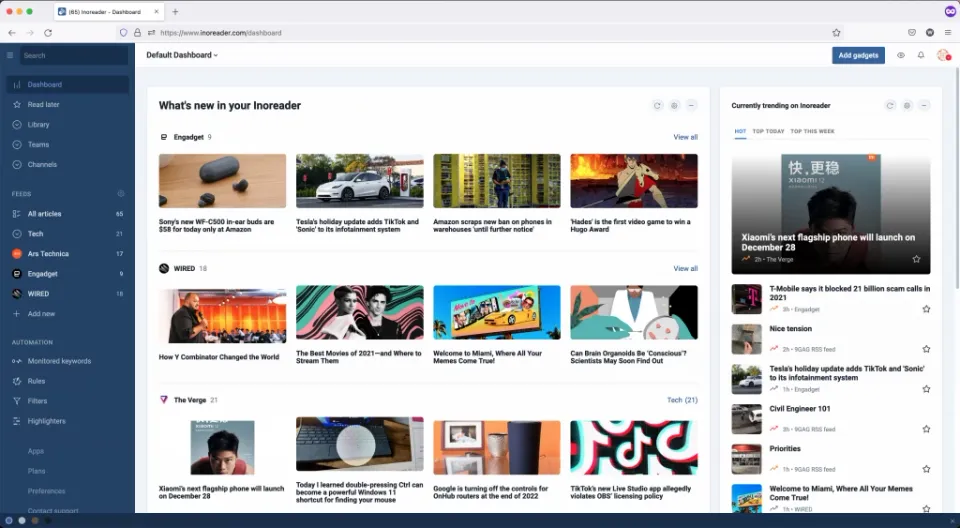Star the Tesla holiday update trending item

pyautogui.click(x=926, y=389)
